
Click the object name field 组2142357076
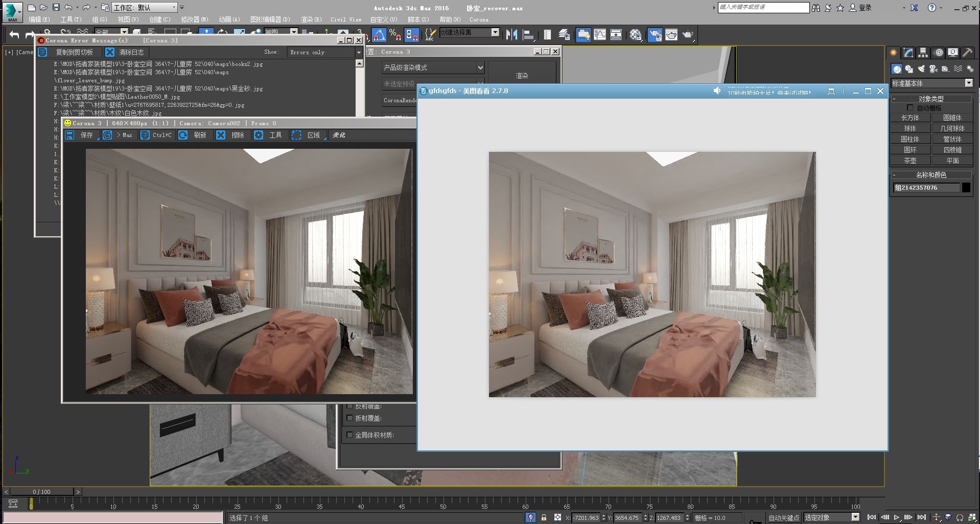tap(926, 188)
